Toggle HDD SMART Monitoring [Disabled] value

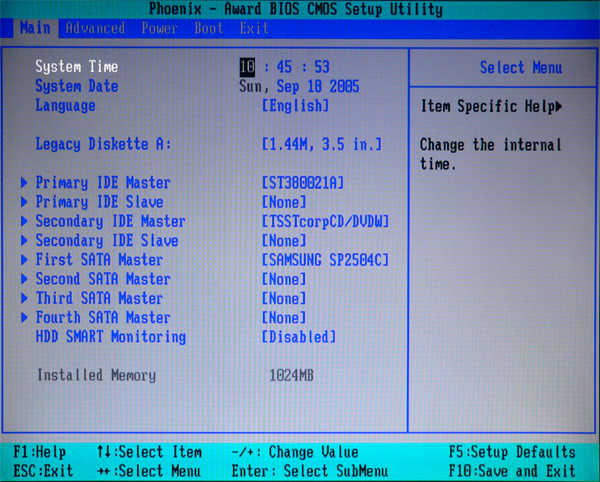point(299,337)
